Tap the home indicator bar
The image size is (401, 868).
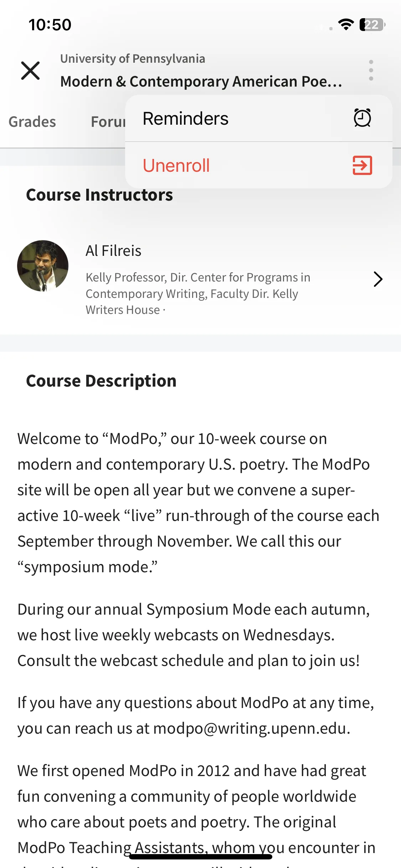pos(201,857)
